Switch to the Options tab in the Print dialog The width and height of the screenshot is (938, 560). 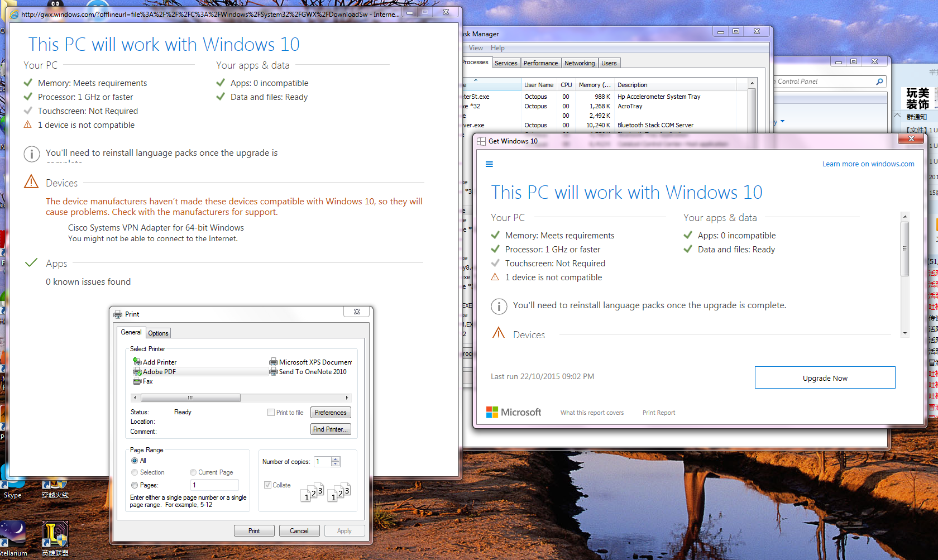pos(158,333)
